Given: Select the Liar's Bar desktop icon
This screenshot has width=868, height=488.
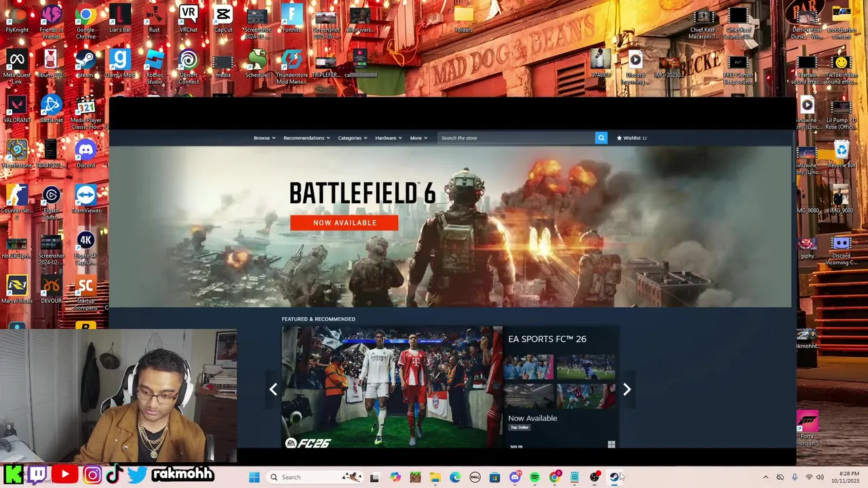Looking at the screenshot, I should coord(120,19).
